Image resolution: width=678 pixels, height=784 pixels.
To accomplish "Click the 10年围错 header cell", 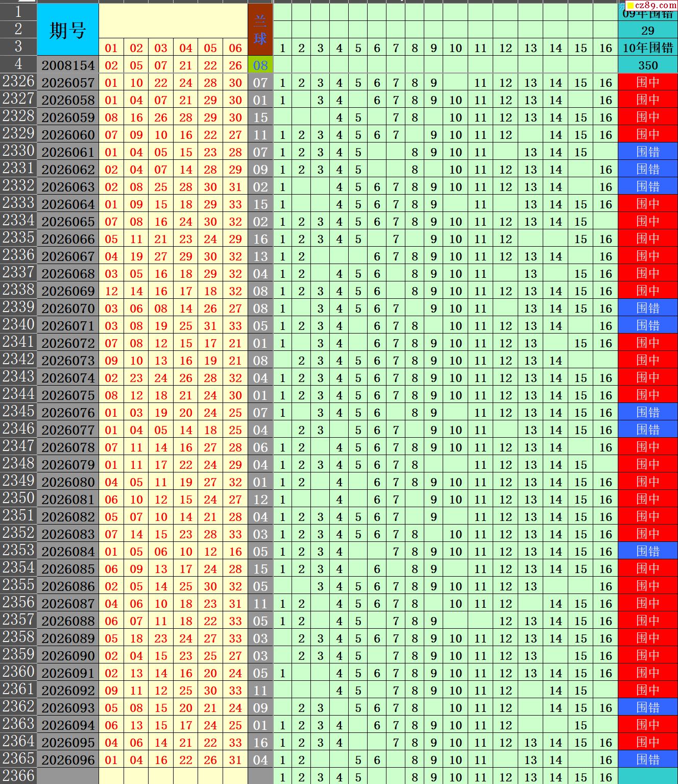I will pos(648,47).
